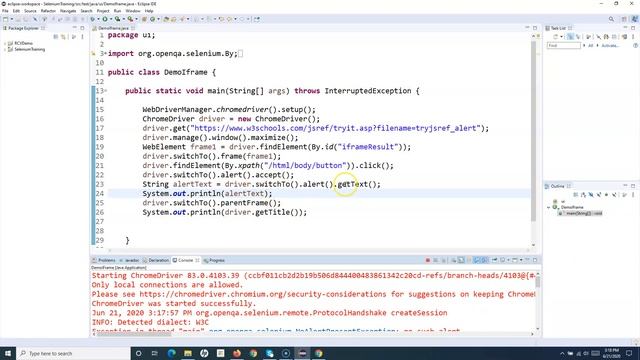The width and height of the screenshot is (640, 360).
Task: Click the New Java Class toolbar icon
Action: [152, 19]
